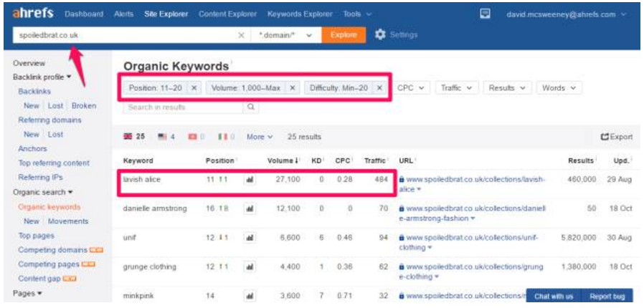644x308 pixels.
Task: Open Alerts in top navigation
Action: tap(124, 14)
